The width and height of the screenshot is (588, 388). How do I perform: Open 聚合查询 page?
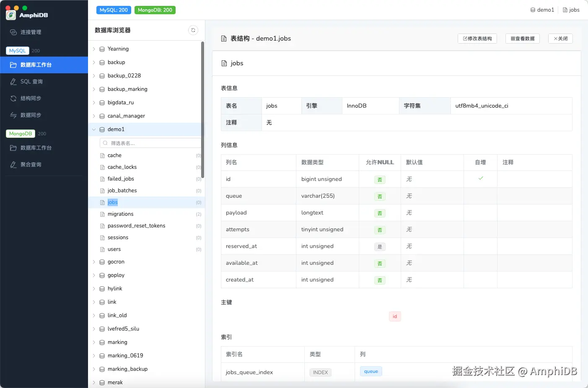(44, 165)
